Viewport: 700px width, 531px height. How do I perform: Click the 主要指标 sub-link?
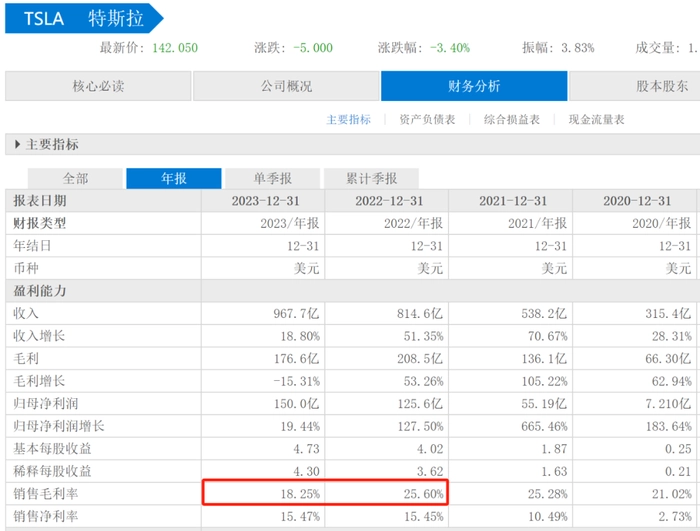348,120
